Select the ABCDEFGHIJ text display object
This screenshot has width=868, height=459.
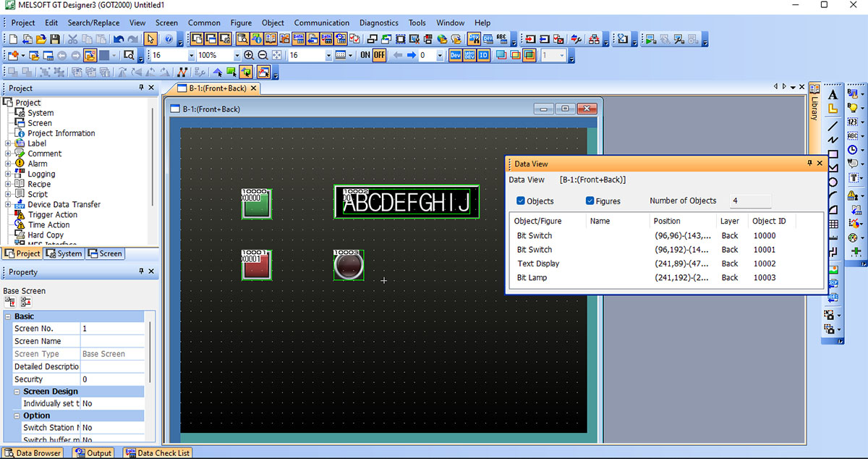(407, 201)
